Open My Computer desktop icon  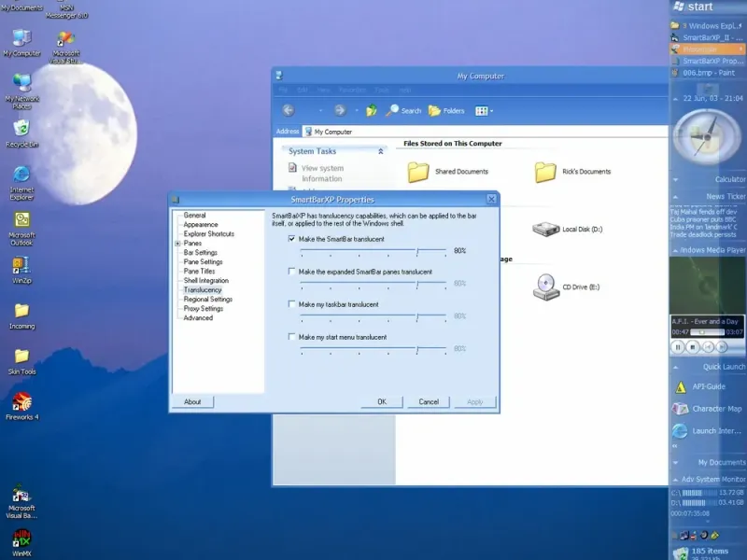point(21,43)
